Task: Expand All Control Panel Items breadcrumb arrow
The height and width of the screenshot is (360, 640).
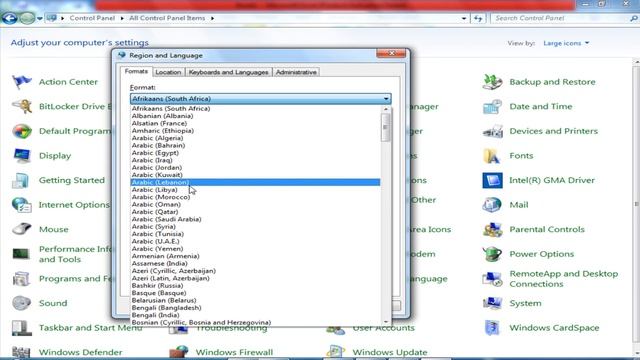Action: click(213, 18)
